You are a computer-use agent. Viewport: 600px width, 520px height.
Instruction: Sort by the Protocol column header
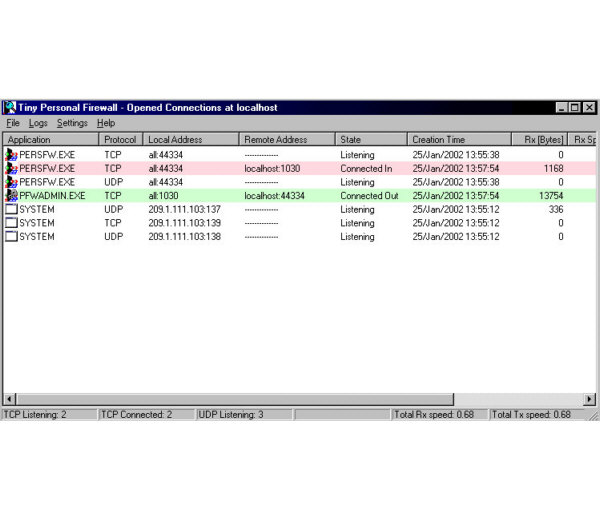(121, 139)
